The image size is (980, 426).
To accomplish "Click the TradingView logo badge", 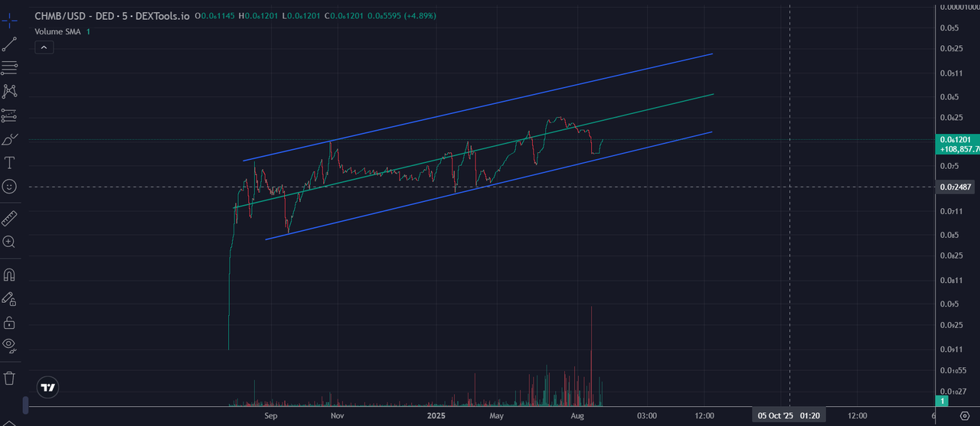I will click(x=48, y=388).
